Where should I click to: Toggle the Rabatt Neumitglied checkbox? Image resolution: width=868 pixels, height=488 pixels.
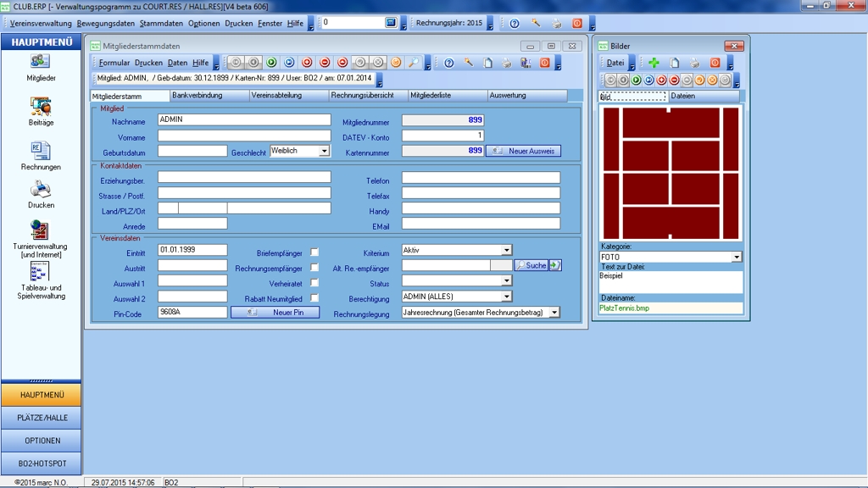pyautogui.click(x=314, y=298)
